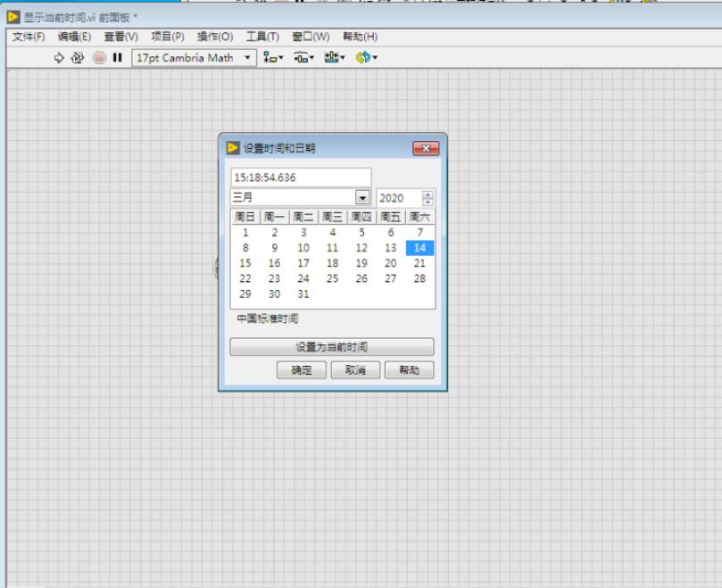Select day 9 in the calendar
Viewport: 722px width, 588px height.
coord(275,248)
